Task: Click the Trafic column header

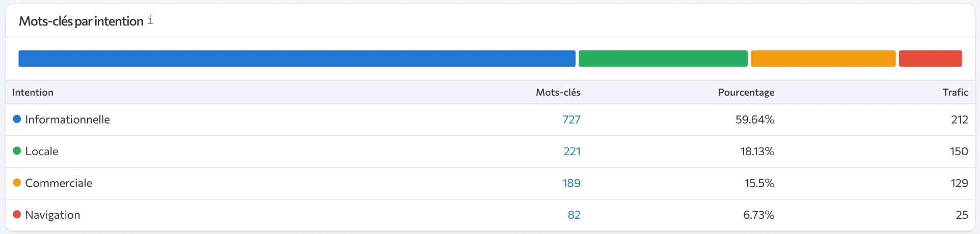Action: point(955,92)
